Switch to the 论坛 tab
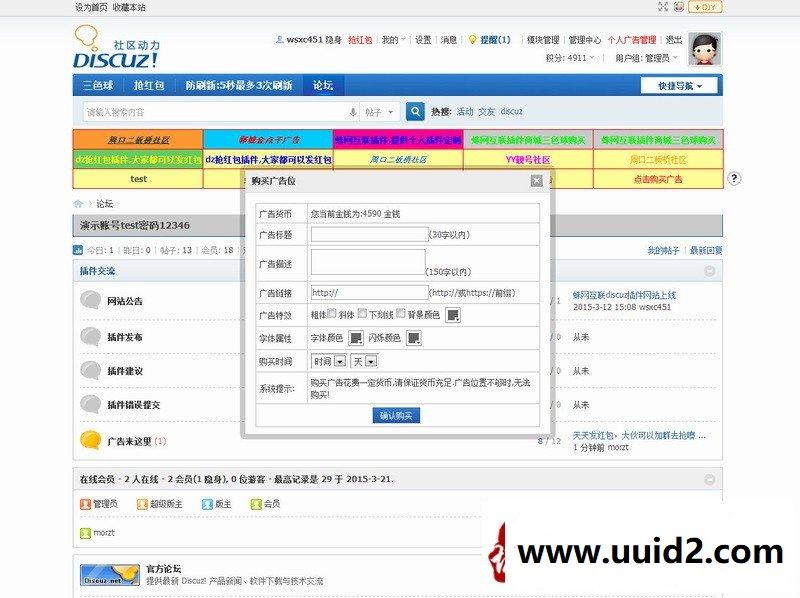The width and height of the screenshot is (800, 598). coord(321,86)
